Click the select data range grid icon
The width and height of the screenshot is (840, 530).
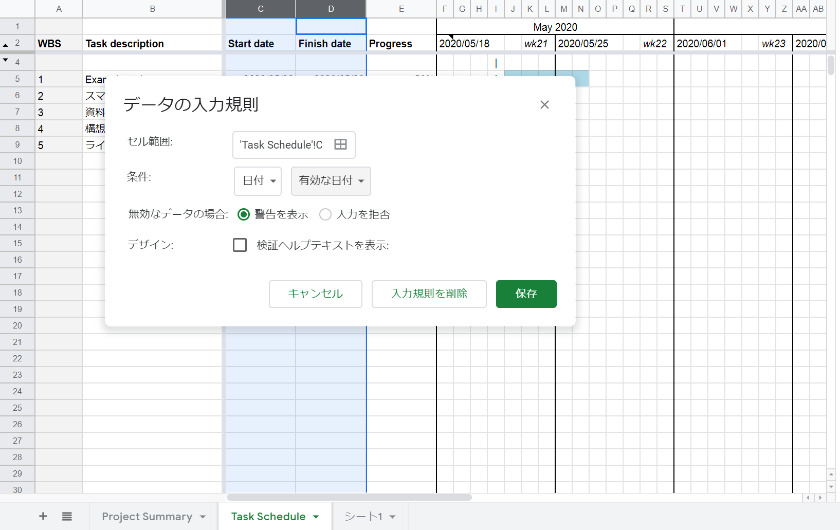point(340,145)
